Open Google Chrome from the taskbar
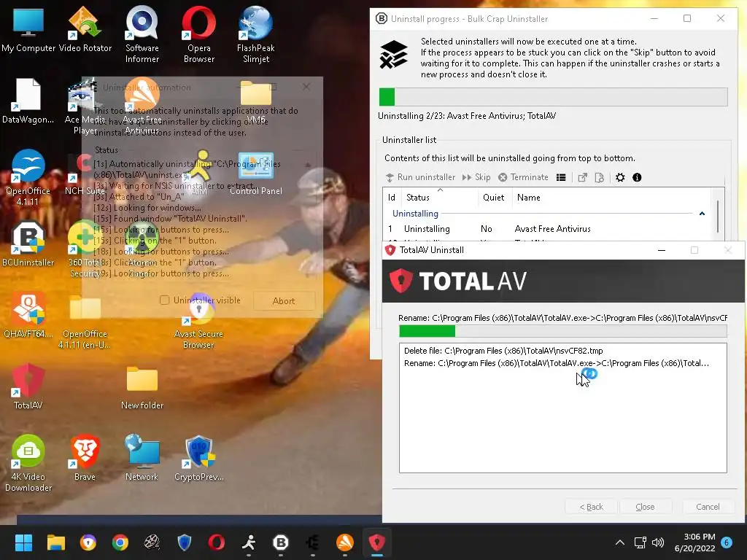The image size is (747, 560). coord(120,542)
